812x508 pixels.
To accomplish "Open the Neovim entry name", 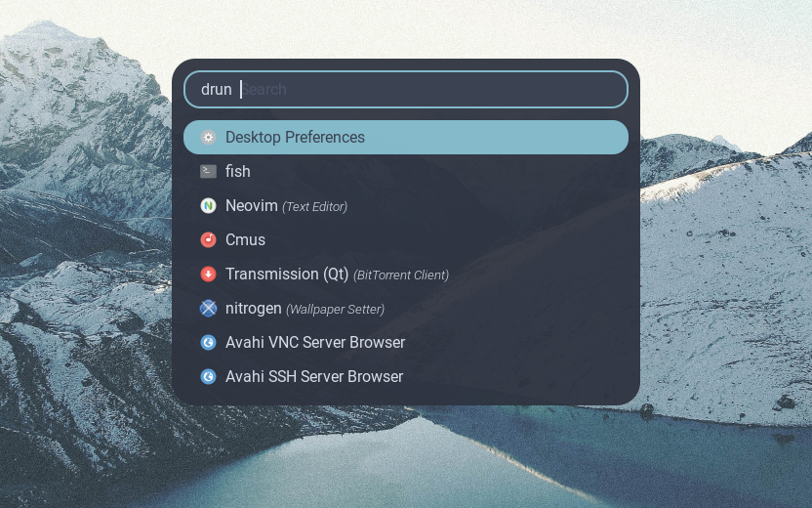I will tap(251, 206).
